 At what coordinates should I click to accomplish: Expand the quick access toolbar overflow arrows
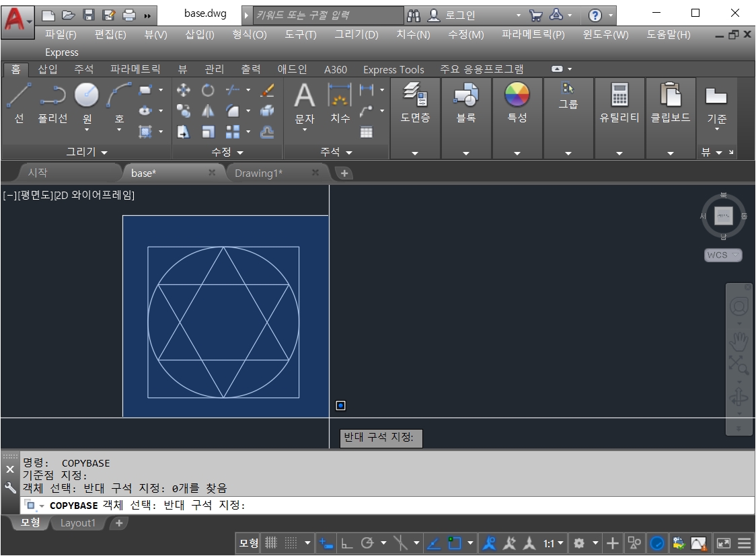point(147,16)
